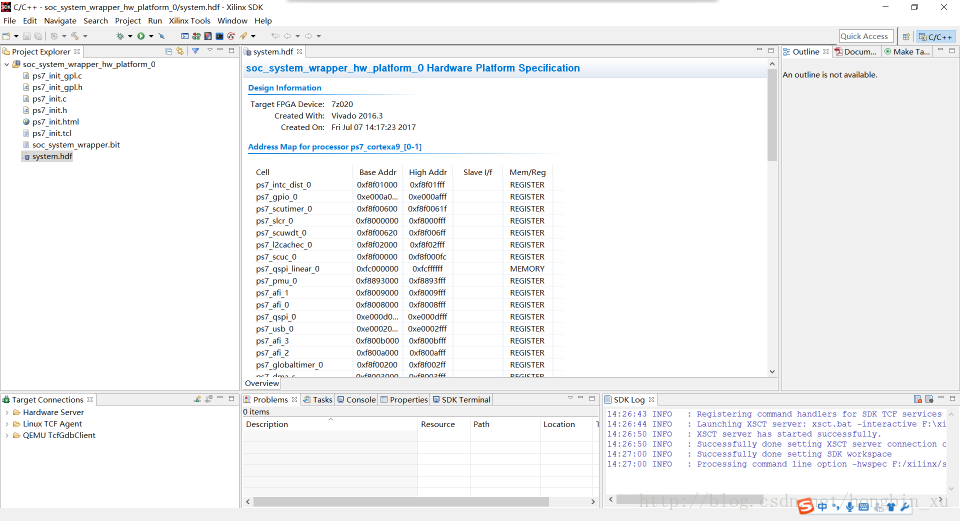Click the Description column header

tap(330, 424)
